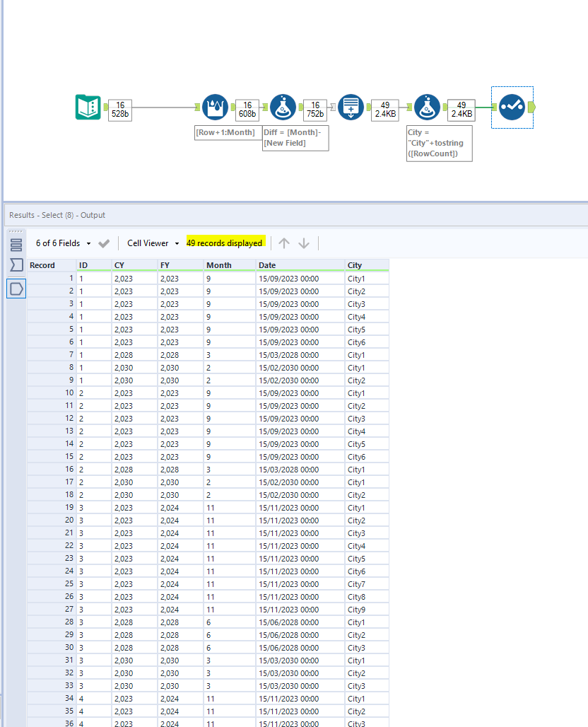This screenshot has width=588, height=727.
Task: Select the Output anchor view icon
Action: pyautogui.click(x=17, y=288)
